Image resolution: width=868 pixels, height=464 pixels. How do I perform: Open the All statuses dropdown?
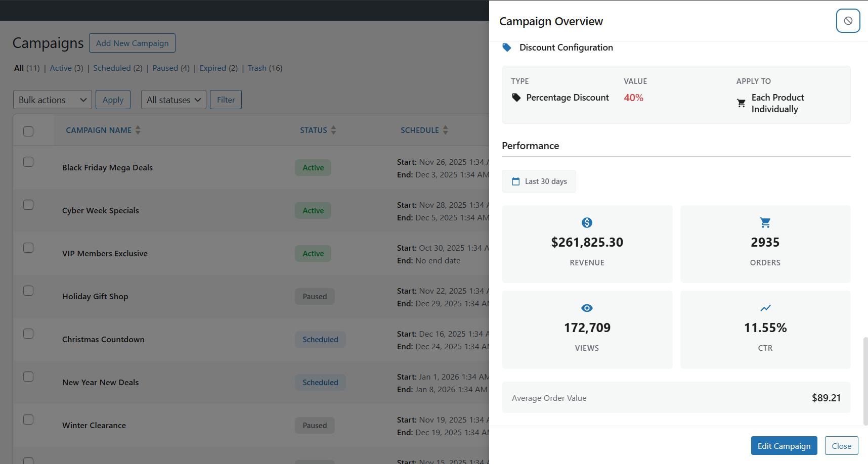click(173, 100)
